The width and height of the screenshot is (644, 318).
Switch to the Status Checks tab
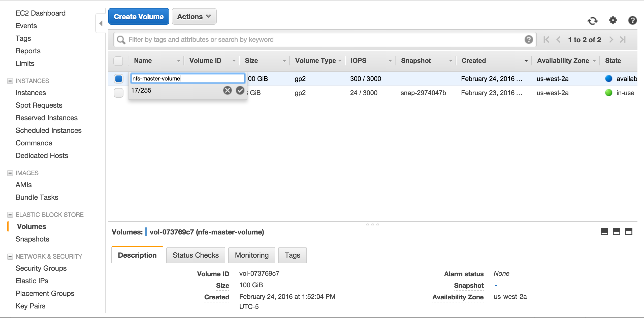tap(196, 255)
